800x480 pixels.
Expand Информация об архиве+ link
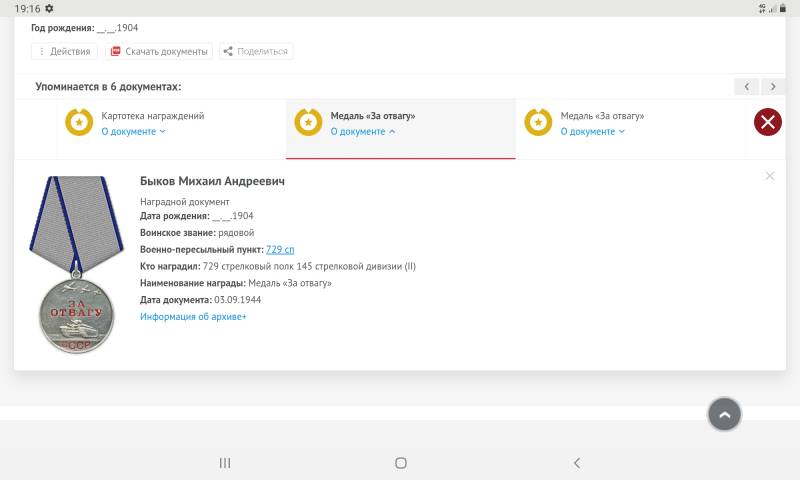point(193,317)
